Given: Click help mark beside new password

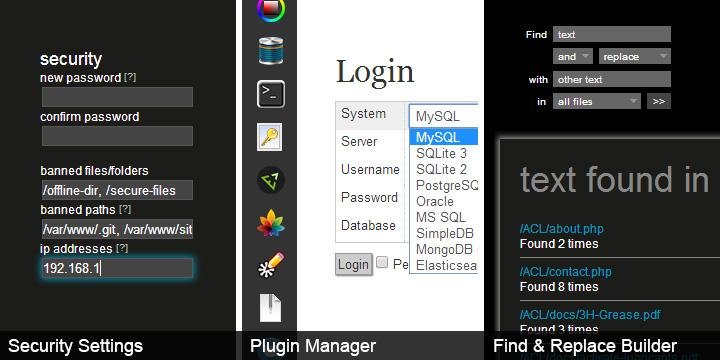Looking at the screenshot, I should pos(130,78).
